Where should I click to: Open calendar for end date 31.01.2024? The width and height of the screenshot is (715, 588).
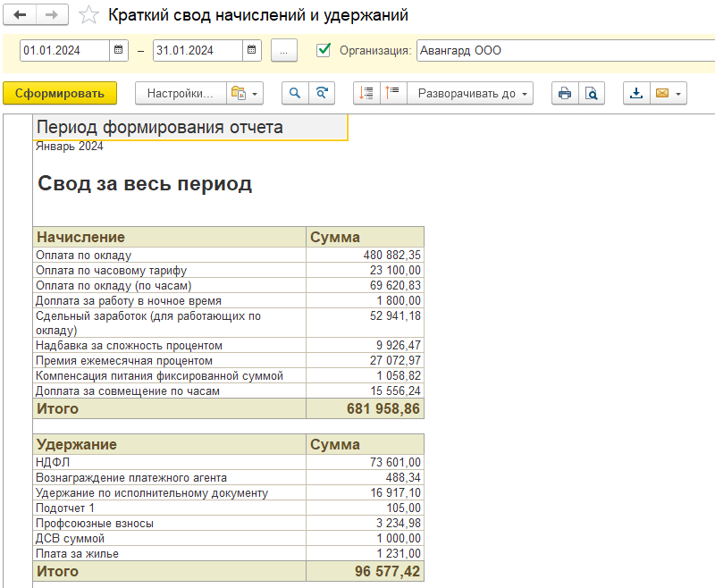click(x=252, y=50)
